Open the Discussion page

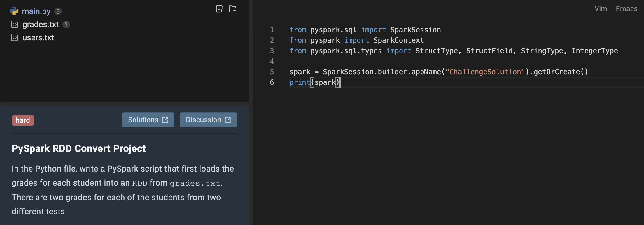click(203, 120)
